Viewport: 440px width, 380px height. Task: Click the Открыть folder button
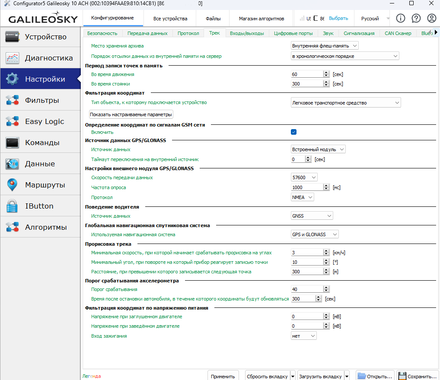click(x=375, y=376)
